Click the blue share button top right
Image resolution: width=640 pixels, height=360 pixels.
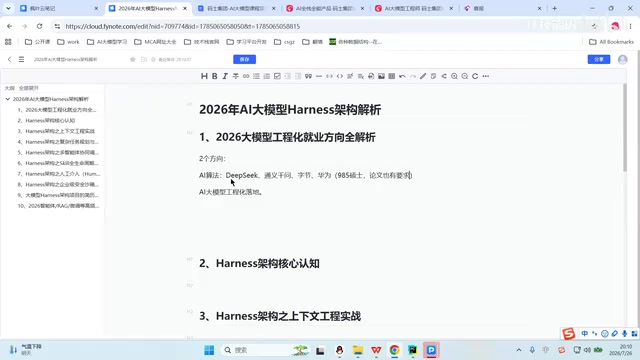[x=599, y=60]
